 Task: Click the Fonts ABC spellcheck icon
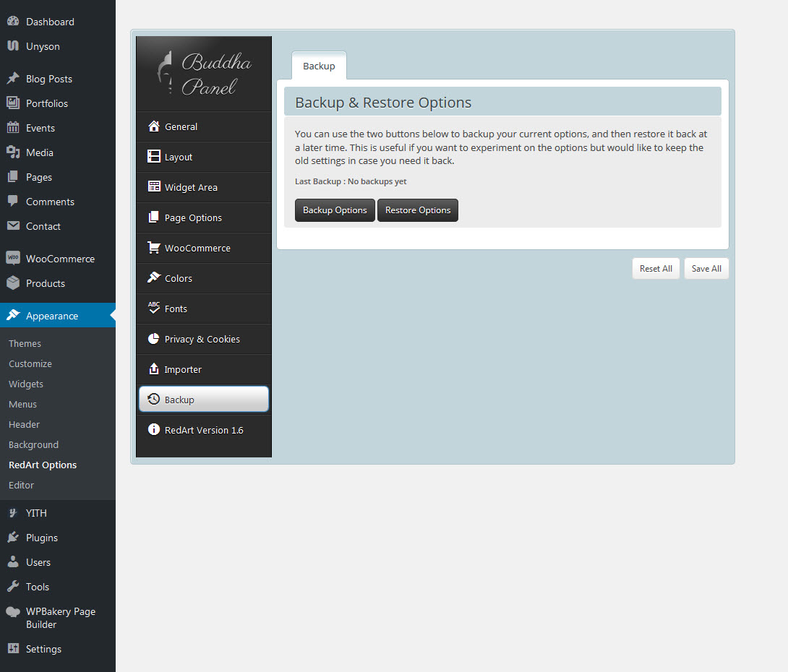(153, 308)
